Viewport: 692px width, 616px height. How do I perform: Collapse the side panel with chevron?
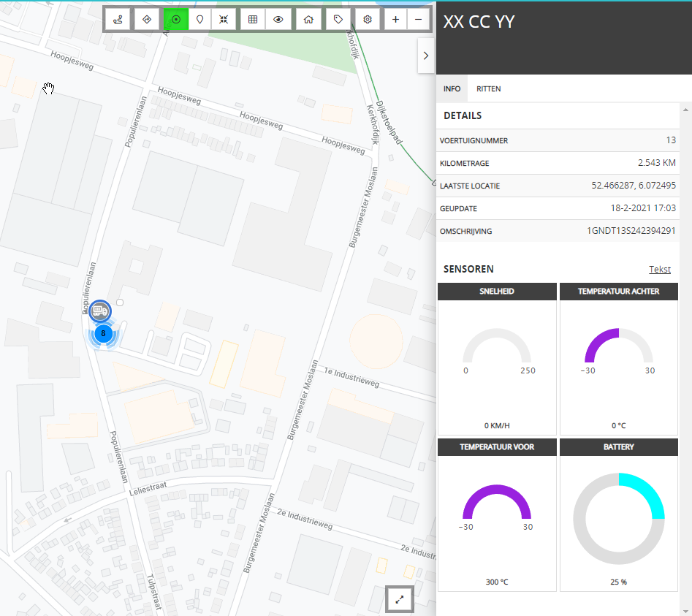pos(426,56)
